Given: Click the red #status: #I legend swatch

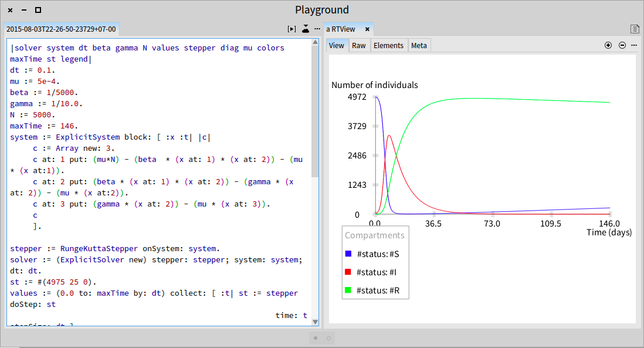Looking at the screenshot, I should tap(348, 272).
